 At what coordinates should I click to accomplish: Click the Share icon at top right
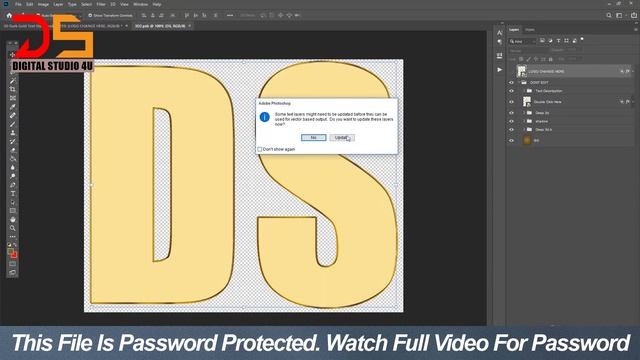(x=633, y=16)
